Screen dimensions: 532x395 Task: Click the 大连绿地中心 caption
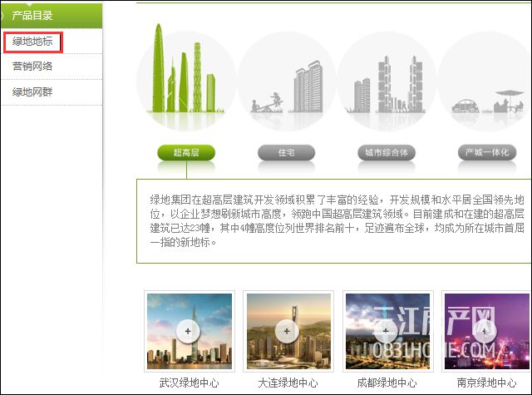(x=288, y=383)
